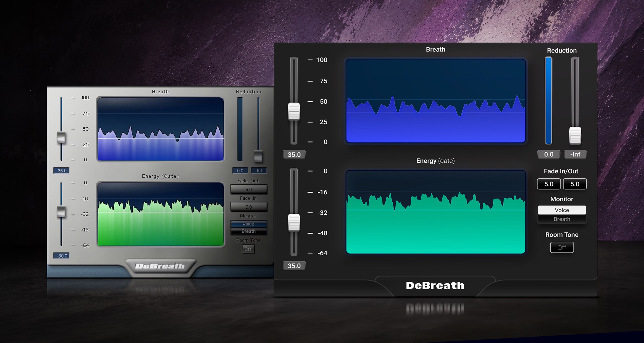Click the 35.0 value under dark Breath slider
The width and height of the screenshot is (644, 343).
[x=294, y=154]
